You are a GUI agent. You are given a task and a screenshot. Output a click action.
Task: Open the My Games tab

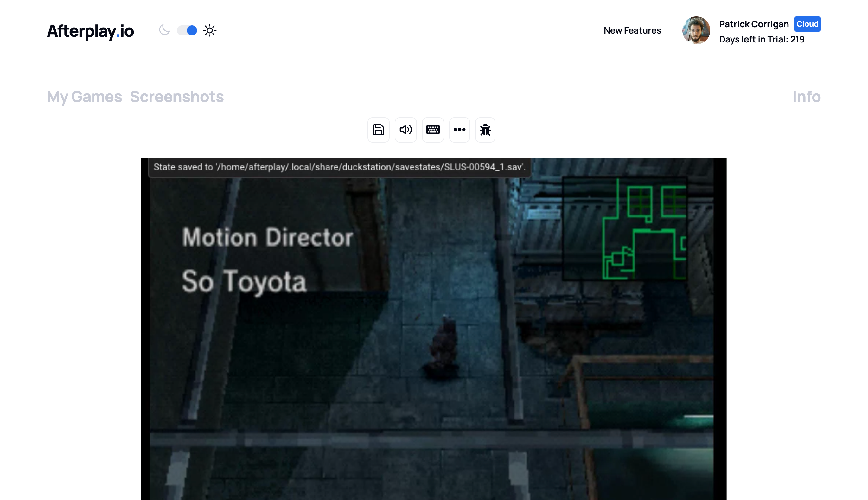click(x=85, y=97)
